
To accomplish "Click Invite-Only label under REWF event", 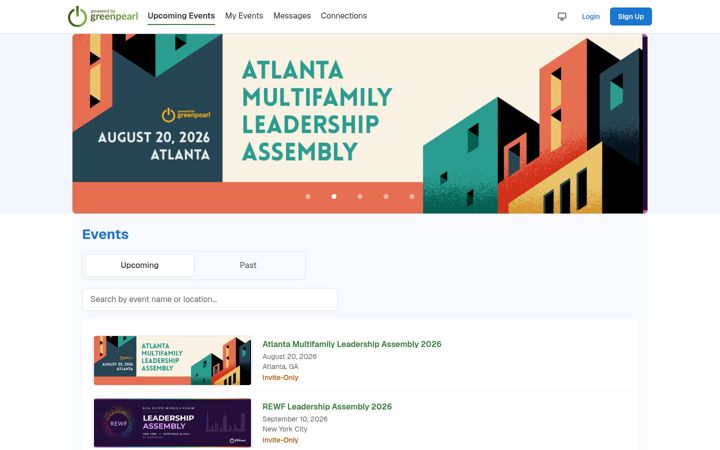I will [x=280, y=440].
